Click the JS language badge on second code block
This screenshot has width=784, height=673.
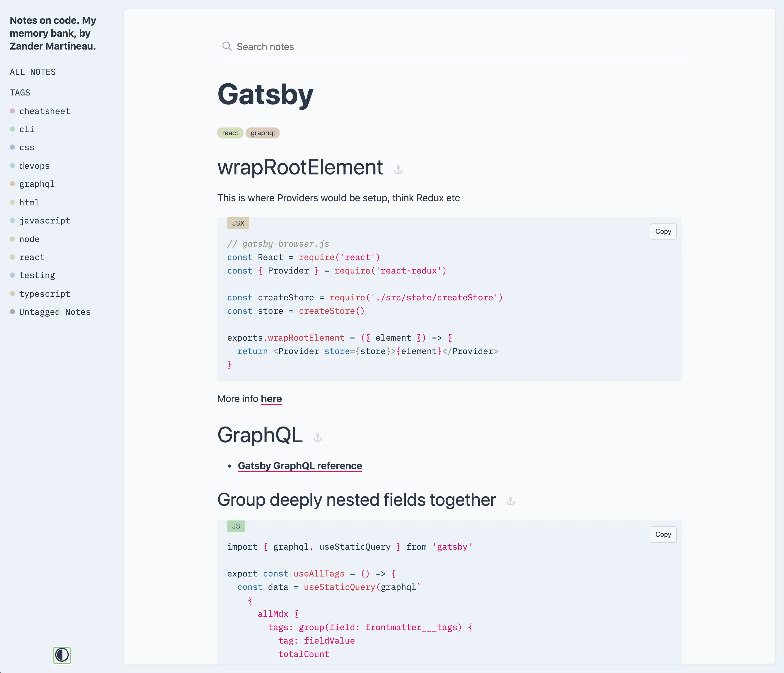[x=236, y=526]
